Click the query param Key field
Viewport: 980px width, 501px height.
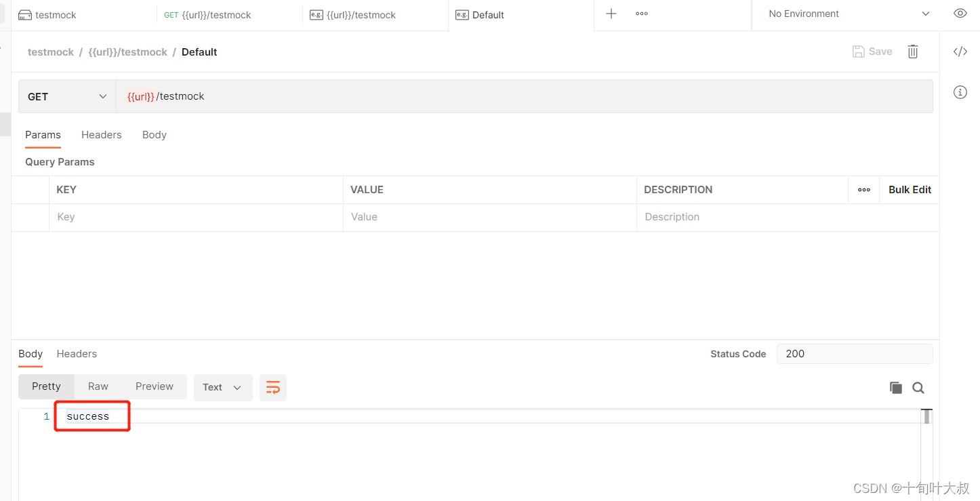tap(196, 218)
